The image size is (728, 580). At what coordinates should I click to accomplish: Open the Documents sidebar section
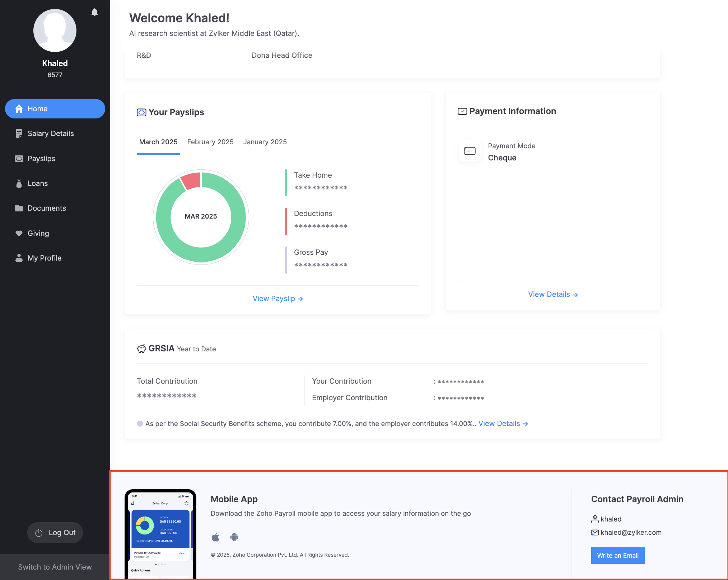pyautogui.click(x=47, y=208)
